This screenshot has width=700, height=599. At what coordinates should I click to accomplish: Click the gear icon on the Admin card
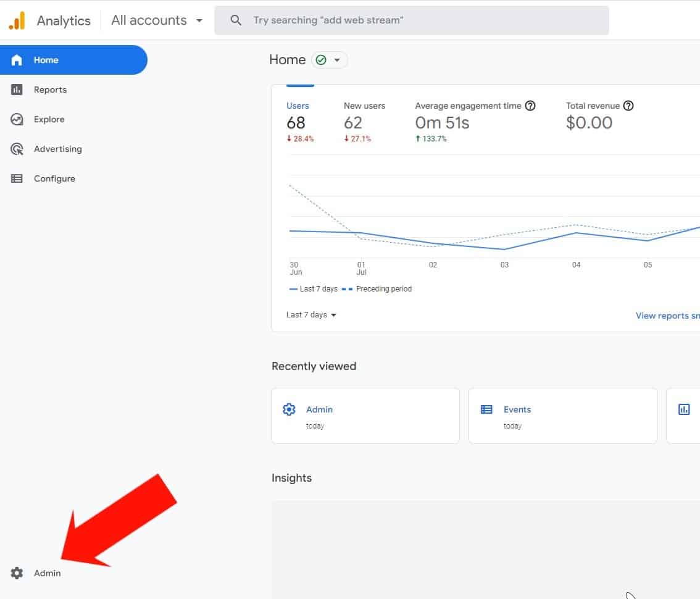click(x=289, y=409)
